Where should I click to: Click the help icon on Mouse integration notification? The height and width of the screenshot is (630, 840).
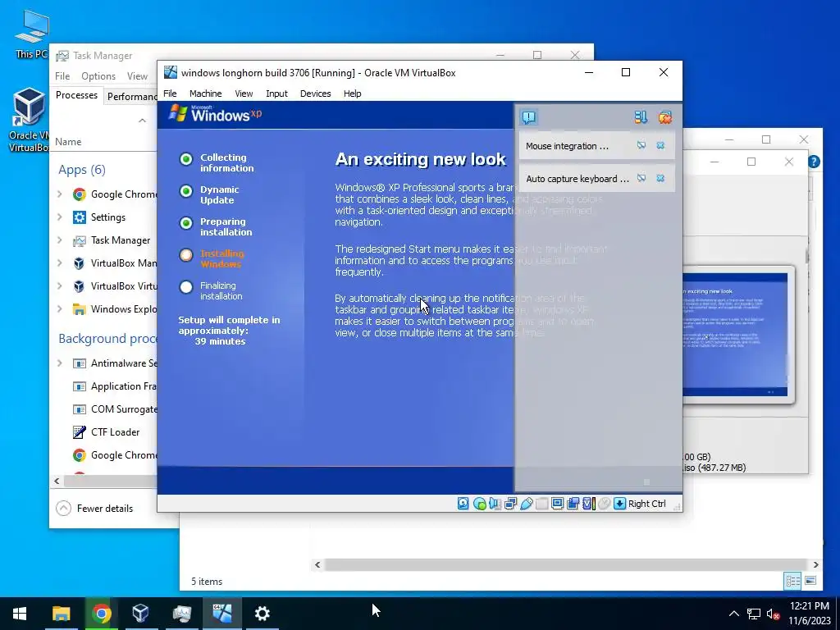click(641, 146)
